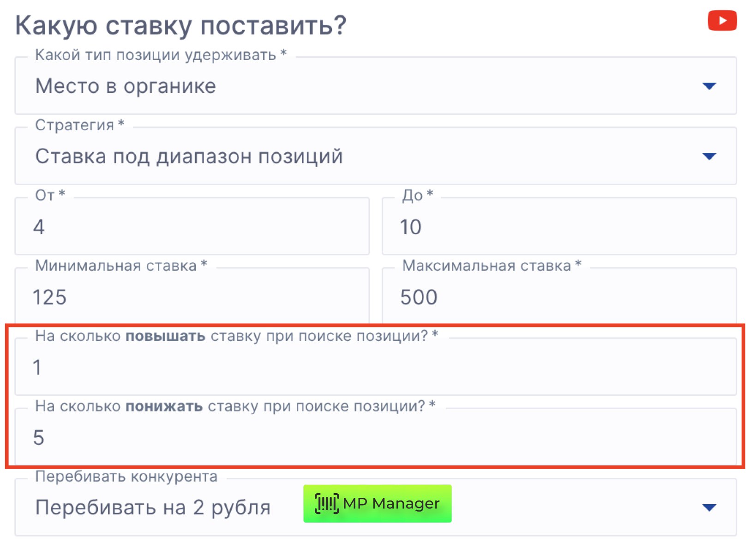
Task: Expand the Перебивать конкурента dropdown arrow
Action: point(708,507)
